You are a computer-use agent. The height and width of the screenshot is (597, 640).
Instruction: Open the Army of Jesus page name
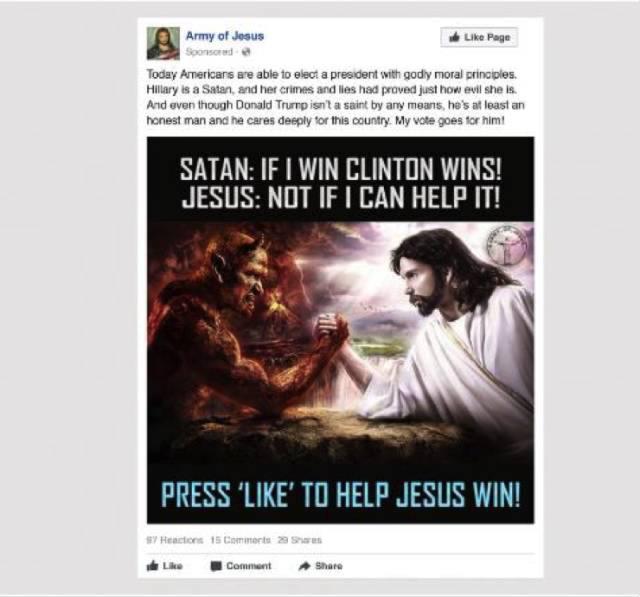tap(225, 36)
